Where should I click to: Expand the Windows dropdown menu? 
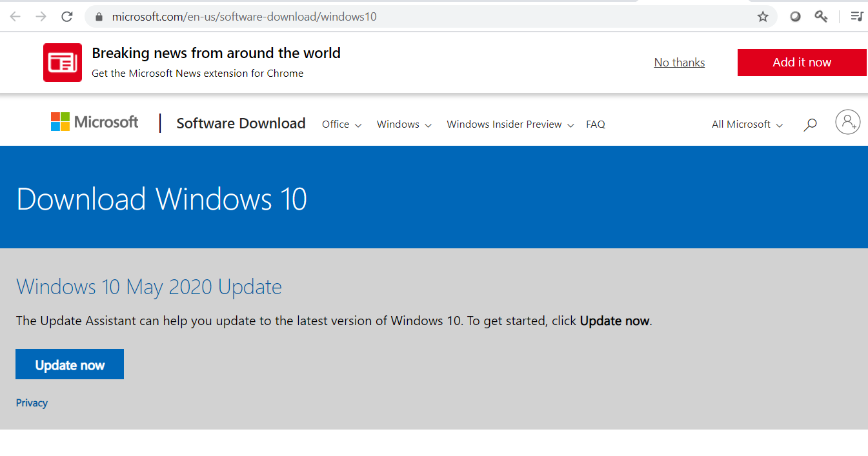[404, 124]
